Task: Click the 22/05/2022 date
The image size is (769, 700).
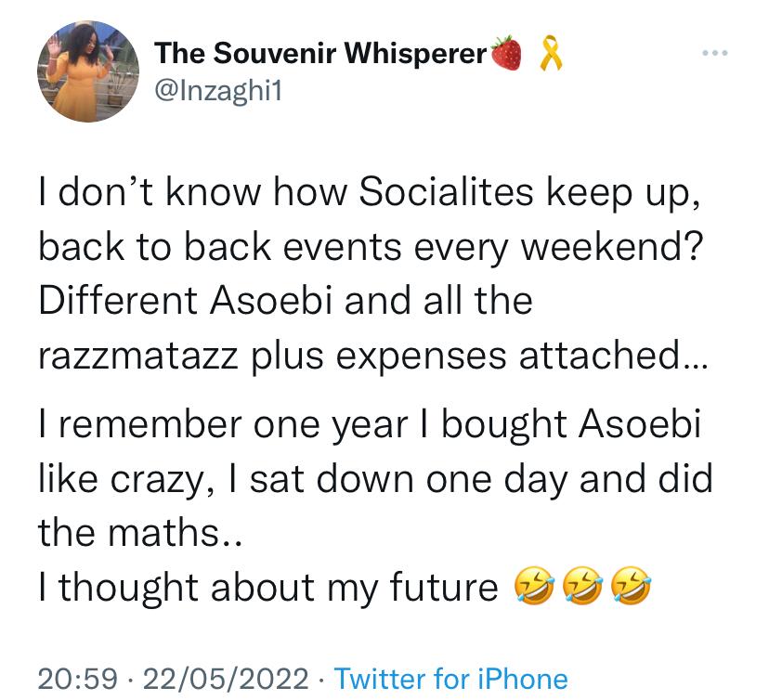Action: pyautogui.click(x=226, y=679)
